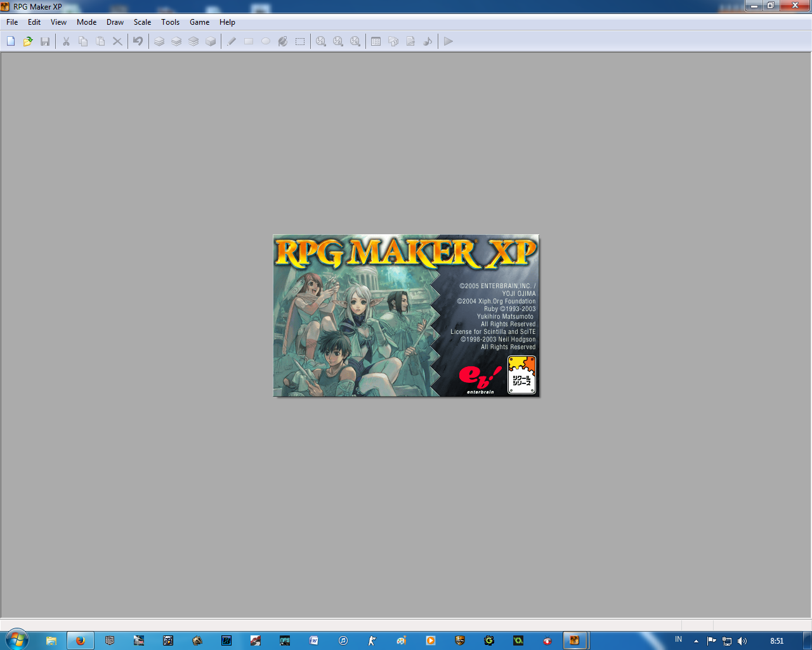Viewport: 812px width, 650px height.
Task: Switch to Firefox in the taskbar
Action: pyautogui.click(x=81, y=640)
